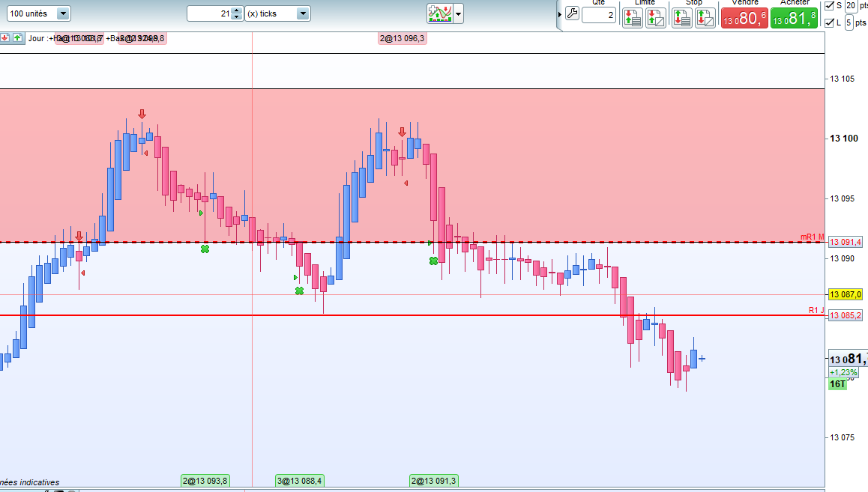Decrease the tick count stepper down arrow
The height and width of the screenshot is (492, 868).
(x=237, y=16)
